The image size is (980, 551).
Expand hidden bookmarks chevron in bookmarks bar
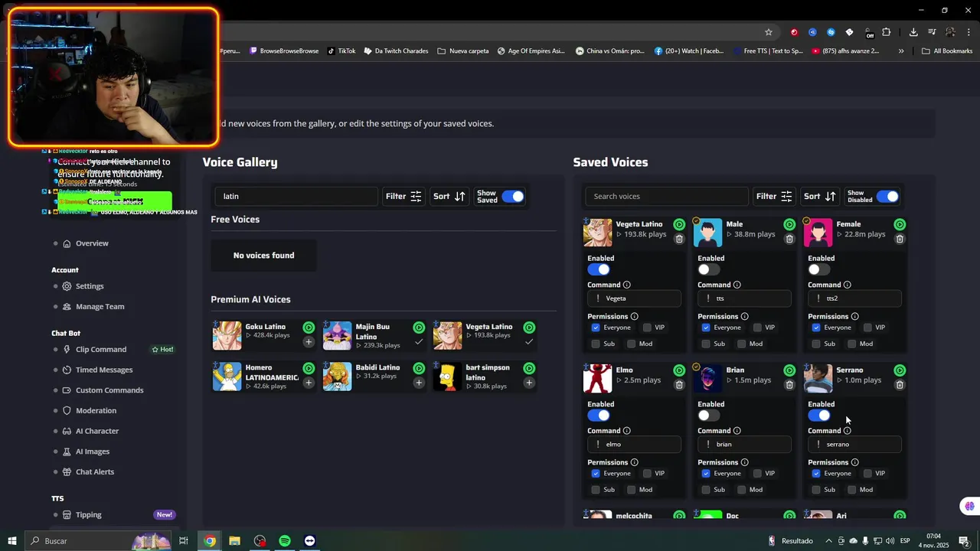tap(901, 51)
